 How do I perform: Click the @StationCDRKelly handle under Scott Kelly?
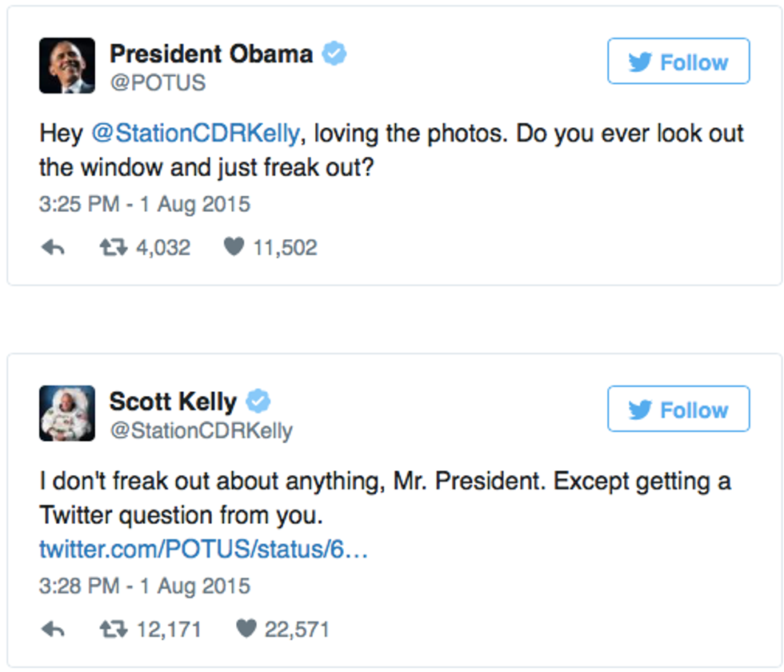tap(201, 430)
